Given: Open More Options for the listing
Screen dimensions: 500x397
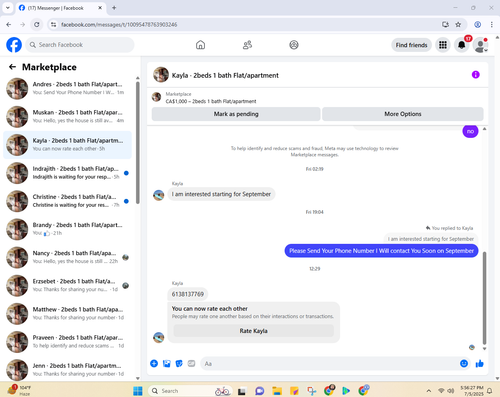Looking at the screenshot, I should tap(403, 114).
